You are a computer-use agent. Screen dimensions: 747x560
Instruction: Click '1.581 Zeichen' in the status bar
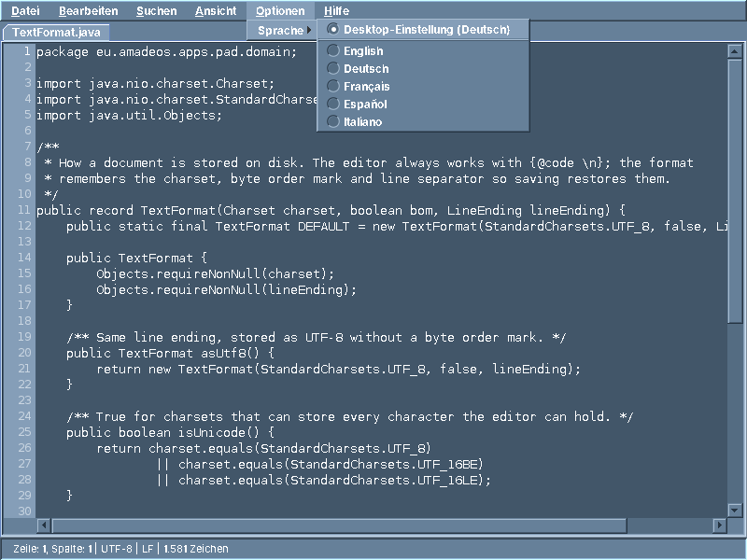click(196, 549)
